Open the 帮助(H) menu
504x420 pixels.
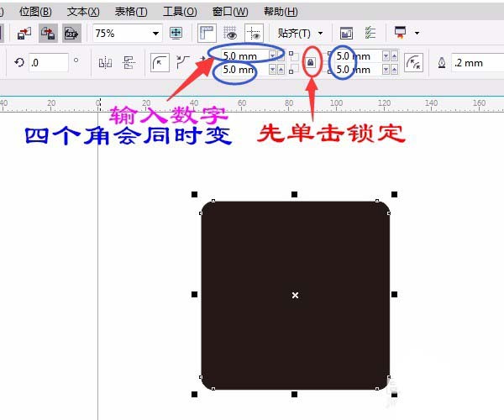coord(281,12)
